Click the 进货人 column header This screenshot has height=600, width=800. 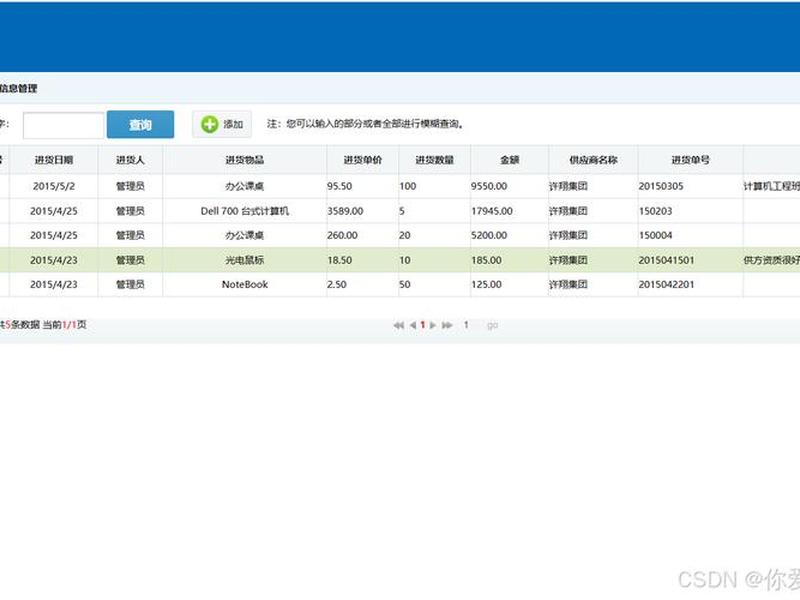(x=130, y=160)
